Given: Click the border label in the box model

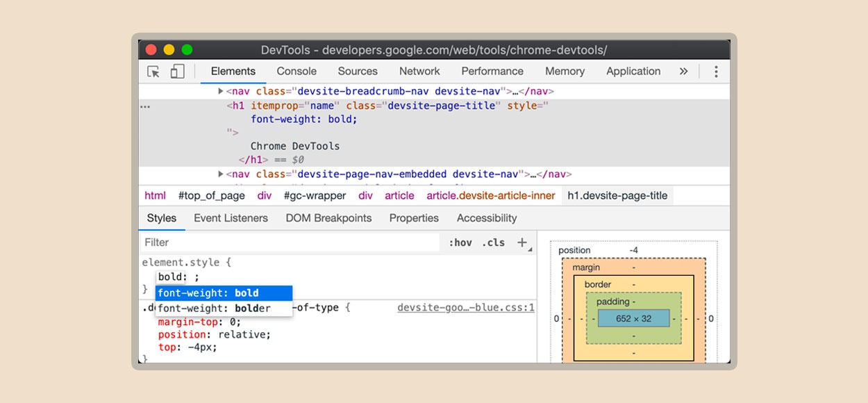Looking at the screenshot, I should click(598, 285).
